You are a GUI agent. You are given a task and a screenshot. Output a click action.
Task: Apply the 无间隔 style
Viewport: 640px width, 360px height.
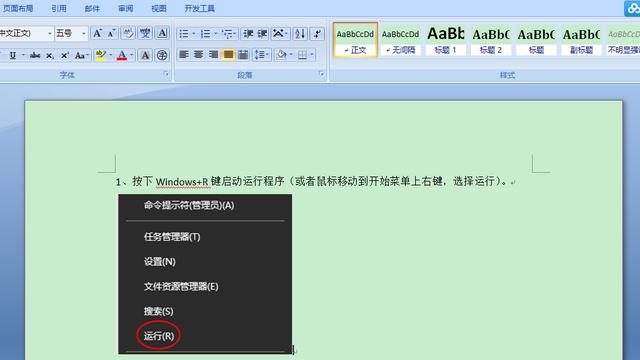point(400,40)
